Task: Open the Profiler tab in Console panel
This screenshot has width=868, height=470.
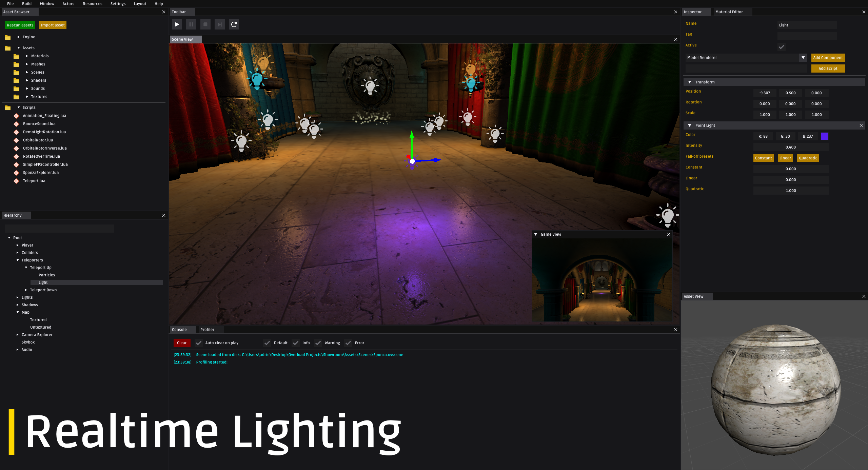Action: click(207, 329)
